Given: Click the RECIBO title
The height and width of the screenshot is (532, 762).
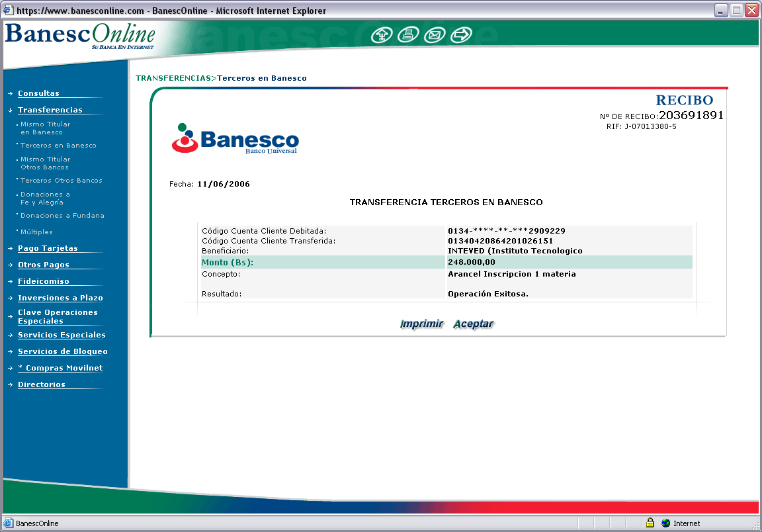Looking at the screenshot, I should tap(684, 100).
